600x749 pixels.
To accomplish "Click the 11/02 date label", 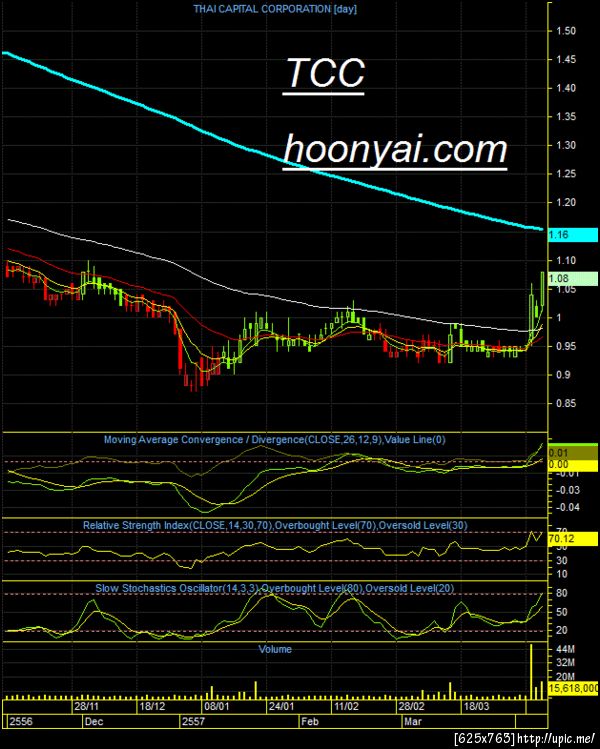I will 347,706.
